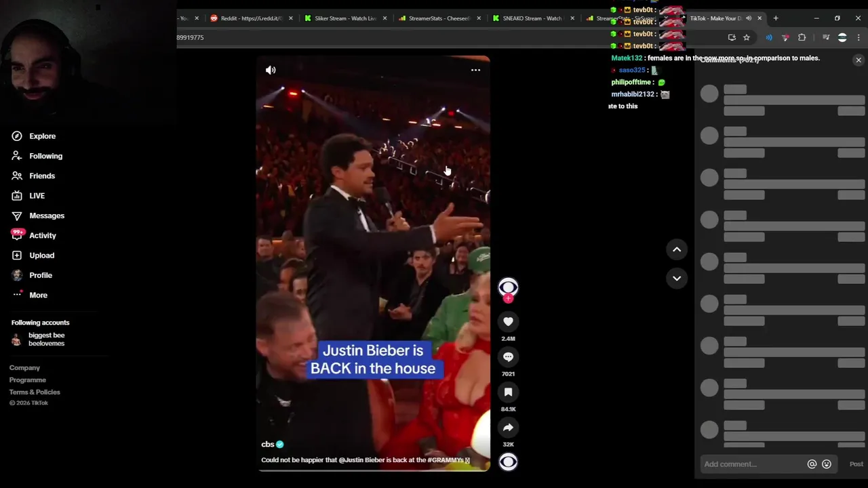Go to next video with down chevron
Screen dimensions: 868x488
click(x=677, y=278)
